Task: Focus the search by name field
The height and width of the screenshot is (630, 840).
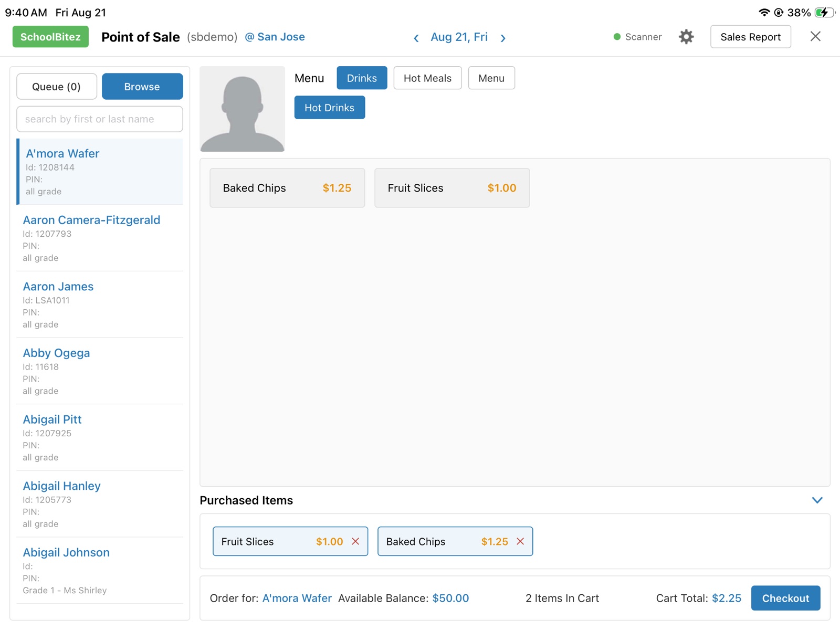Action: pos(100,119)
